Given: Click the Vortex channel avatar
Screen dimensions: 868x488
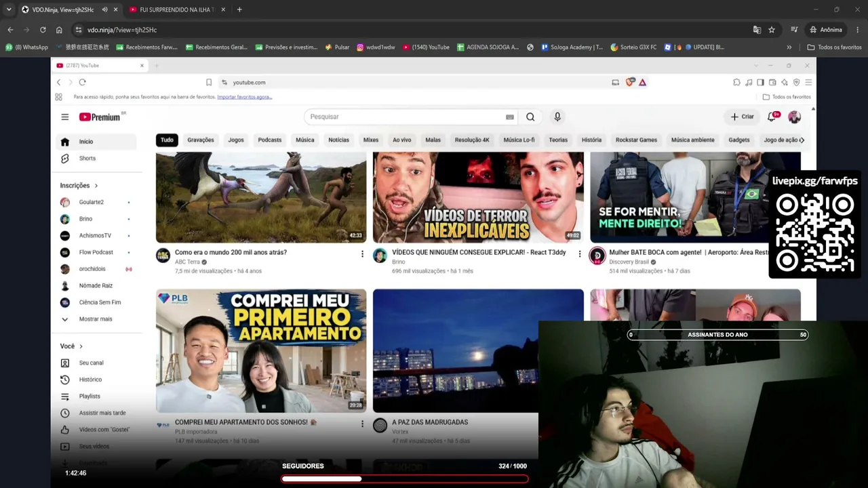Looking at the screenshot, I should click(x=380, y=426).
